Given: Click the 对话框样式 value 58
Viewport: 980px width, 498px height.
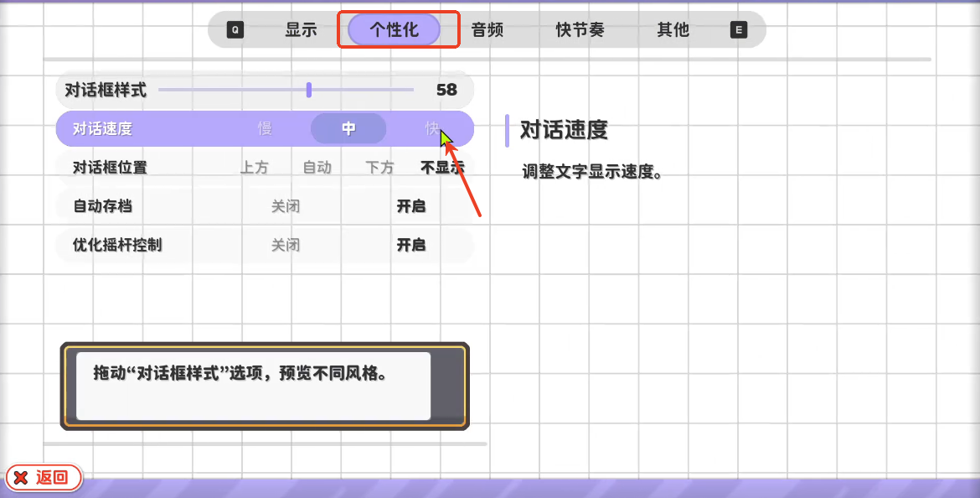Looking at the screenshot, I should click(447, 90).
